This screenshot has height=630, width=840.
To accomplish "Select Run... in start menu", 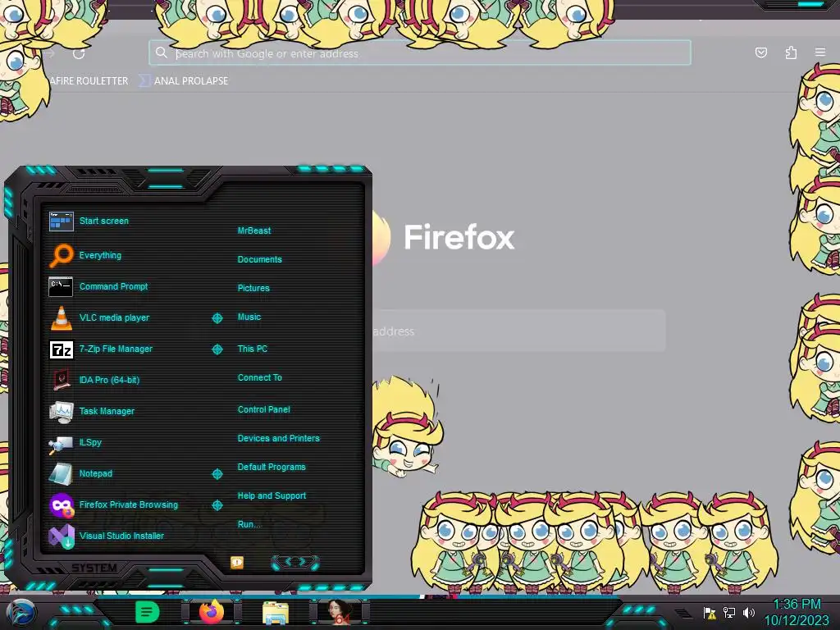I will [x=249, y=524].
